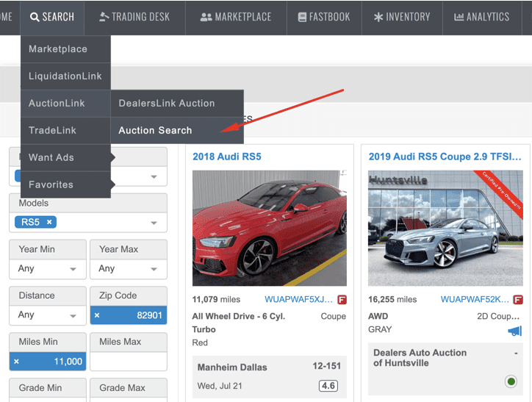Choose Auction Search submenu item
The height and width of the screenshot is (402, 532).
click(177, 130)
